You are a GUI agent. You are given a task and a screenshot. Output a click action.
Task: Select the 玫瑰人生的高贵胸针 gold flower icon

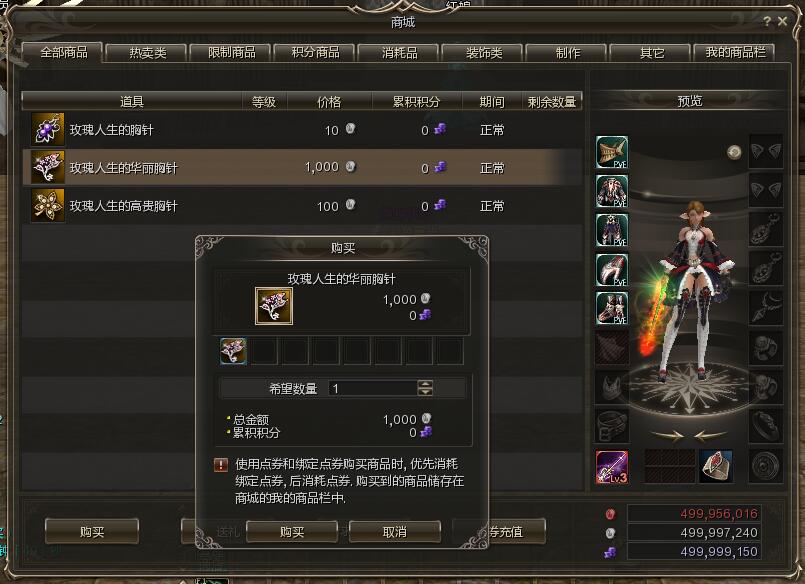tap(48, 205)
